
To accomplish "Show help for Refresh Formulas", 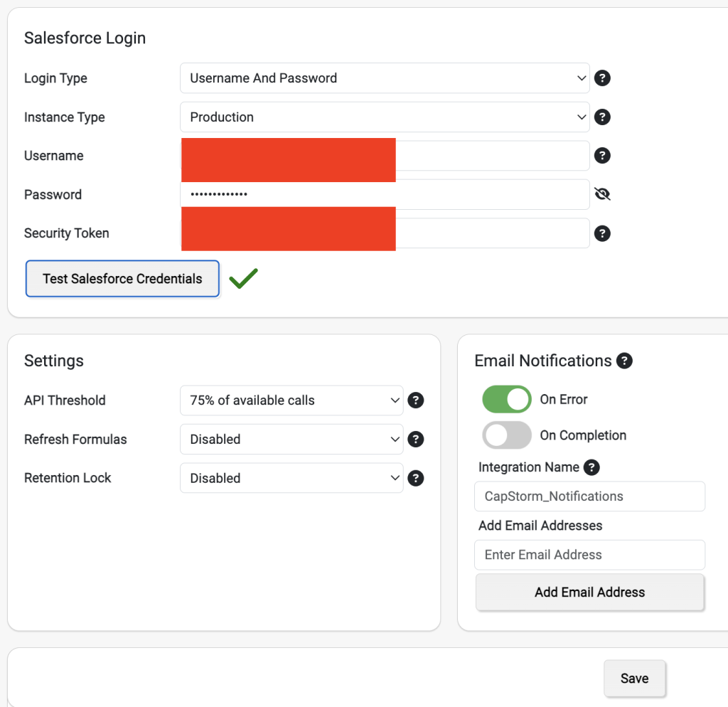I will pos(415,440).
